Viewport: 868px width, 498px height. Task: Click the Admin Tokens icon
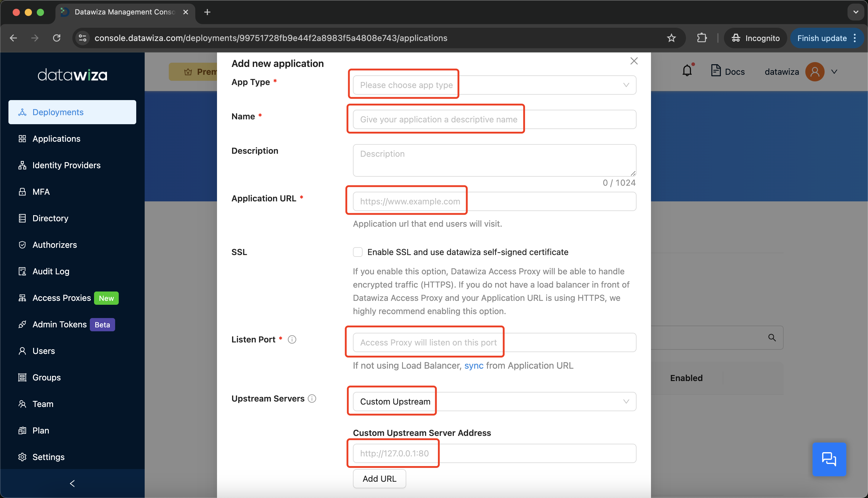tap(22, 324)
